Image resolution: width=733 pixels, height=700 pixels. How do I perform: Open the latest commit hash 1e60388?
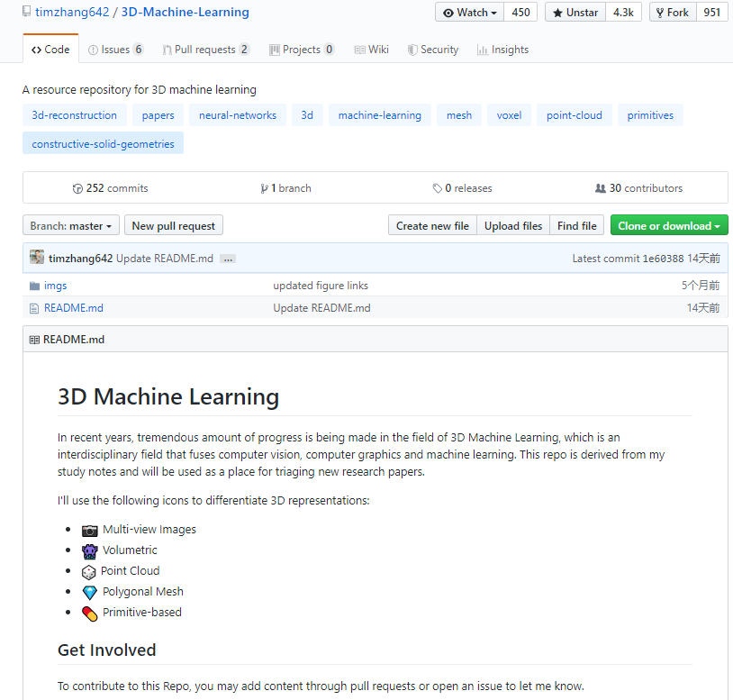[663, 259]
